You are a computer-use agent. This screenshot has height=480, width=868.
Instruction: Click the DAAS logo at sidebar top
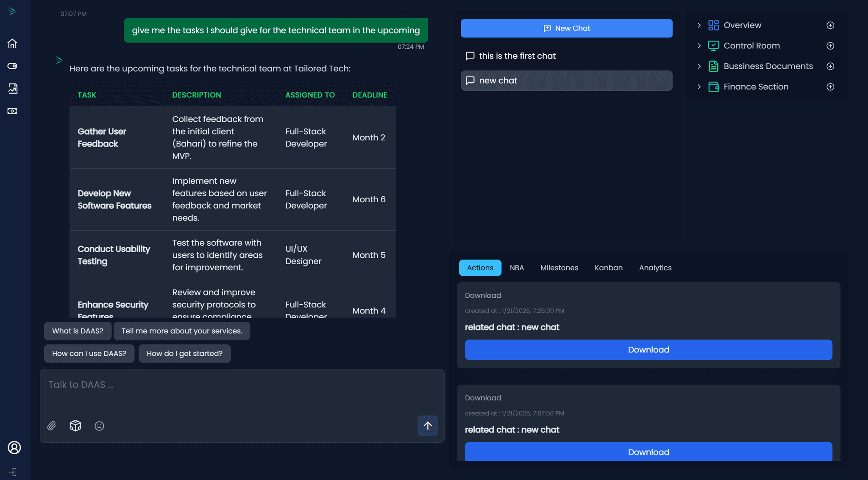point(12,11)
